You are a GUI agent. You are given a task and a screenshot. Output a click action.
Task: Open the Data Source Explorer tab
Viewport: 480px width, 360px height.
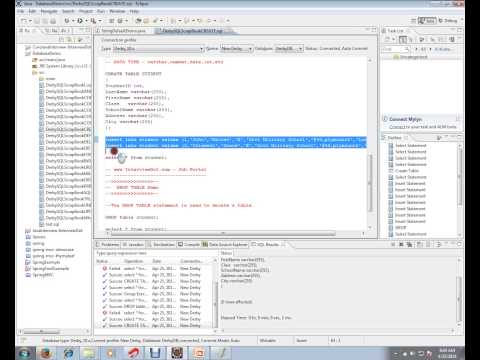tap(225, 244)
